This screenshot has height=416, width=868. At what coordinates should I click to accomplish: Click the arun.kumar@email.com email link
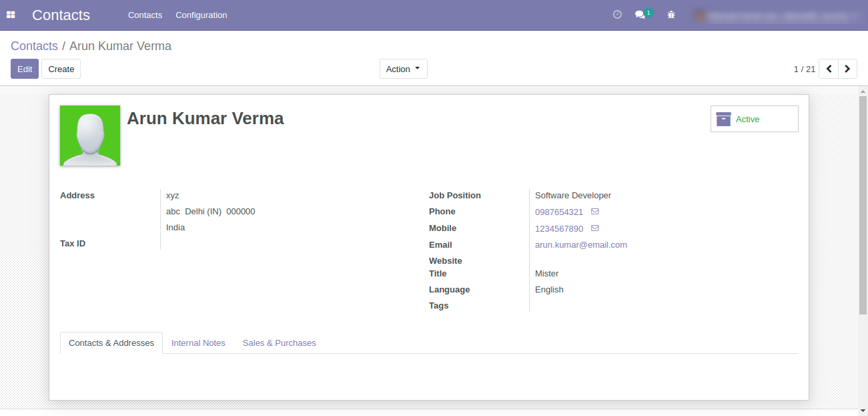point(580,245)
